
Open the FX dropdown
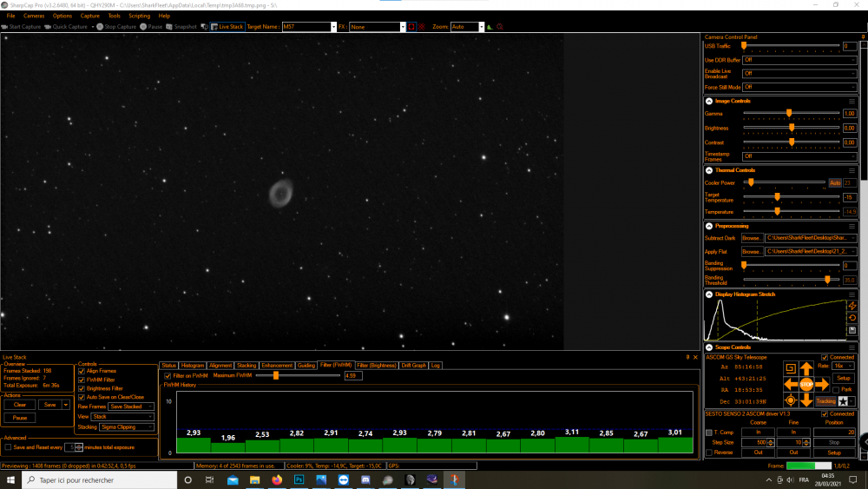(403, 27)
